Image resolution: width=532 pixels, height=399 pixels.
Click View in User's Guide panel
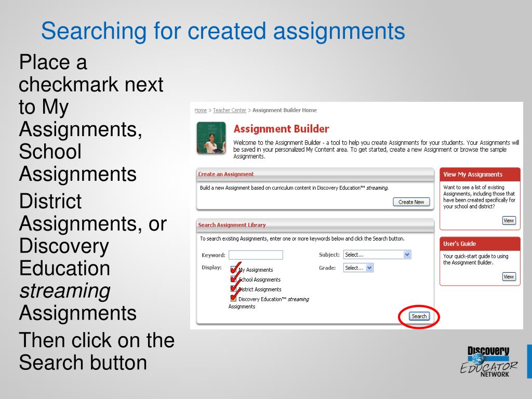[x=509, y=276]
